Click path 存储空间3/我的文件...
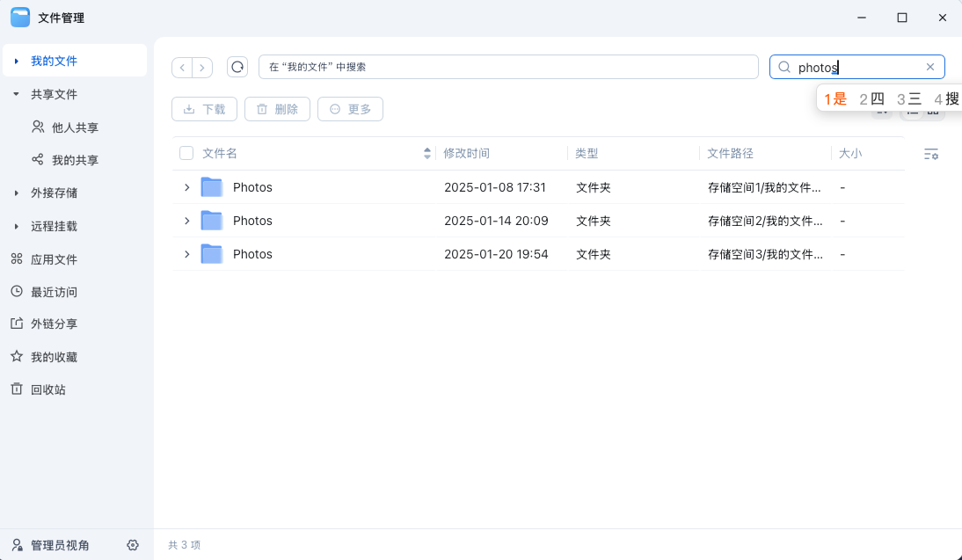962x560 pixels. pos(765,255)
